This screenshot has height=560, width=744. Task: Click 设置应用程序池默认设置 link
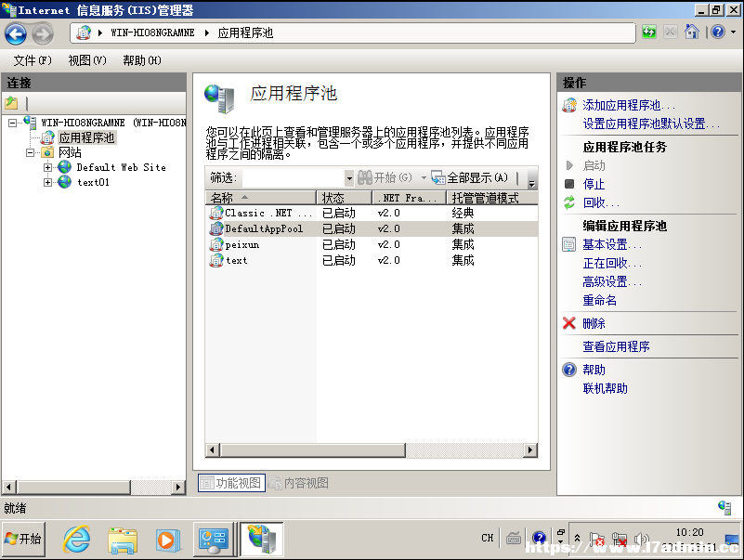coord(651,124)
